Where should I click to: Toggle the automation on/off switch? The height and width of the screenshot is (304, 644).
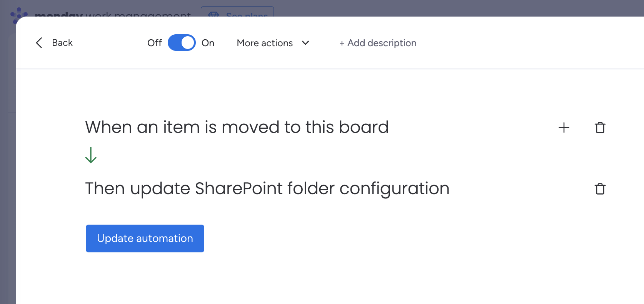(x=182, y=43)
